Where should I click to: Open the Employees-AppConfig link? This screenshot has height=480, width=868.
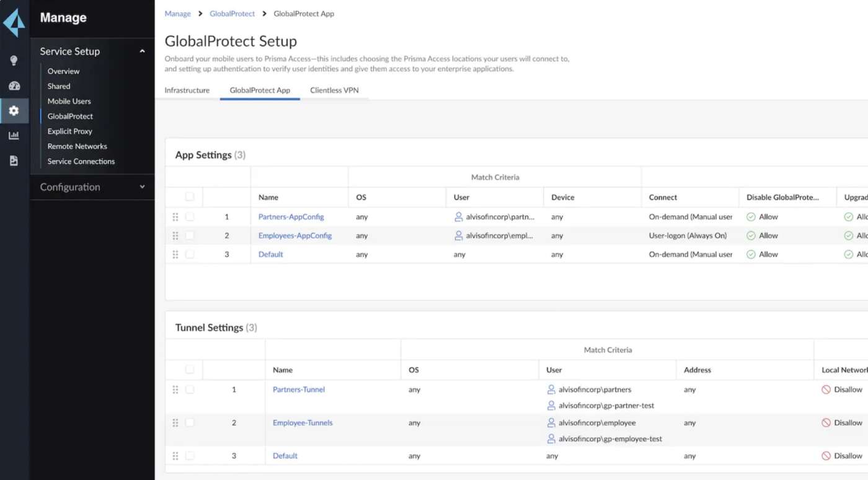tap(294, 236)
